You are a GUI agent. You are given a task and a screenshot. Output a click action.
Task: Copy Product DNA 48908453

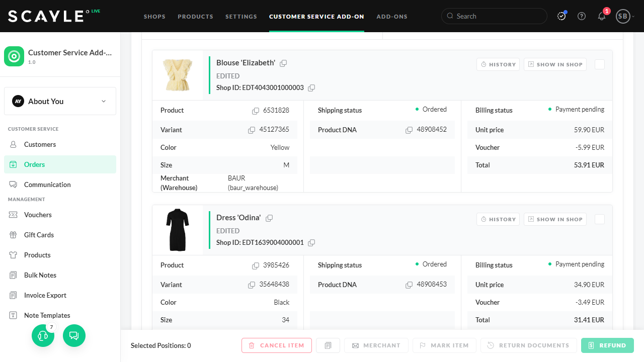(409, 285)
